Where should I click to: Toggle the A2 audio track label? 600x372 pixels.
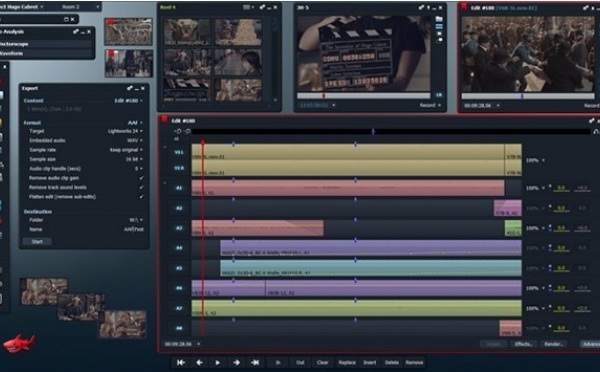point(179,208)
